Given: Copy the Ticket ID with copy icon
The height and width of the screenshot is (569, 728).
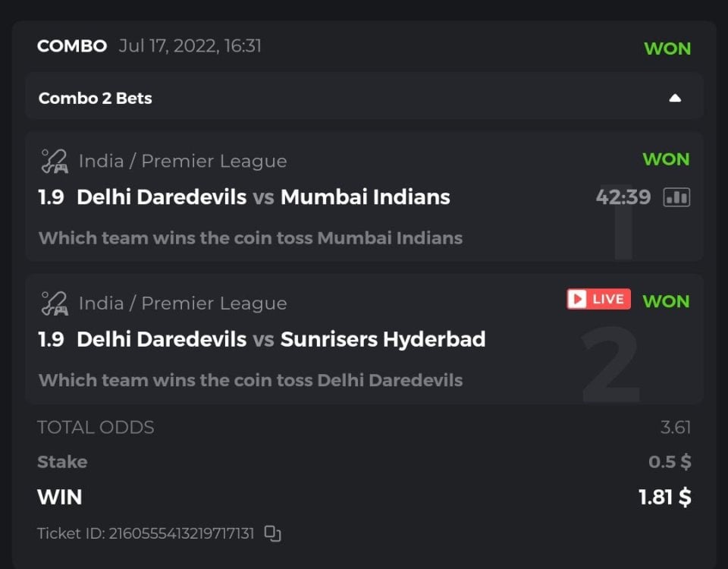Looking at the screenshot, I should click(272, 533).
